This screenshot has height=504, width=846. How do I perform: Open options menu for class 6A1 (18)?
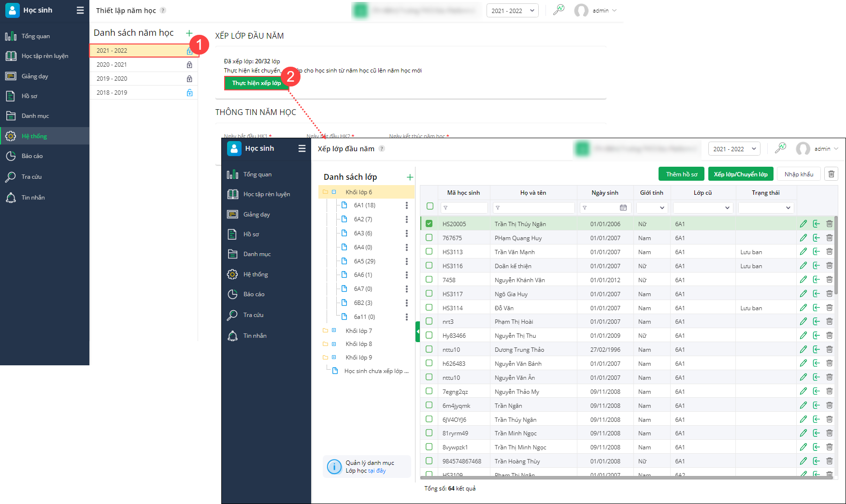click(406, 205)
